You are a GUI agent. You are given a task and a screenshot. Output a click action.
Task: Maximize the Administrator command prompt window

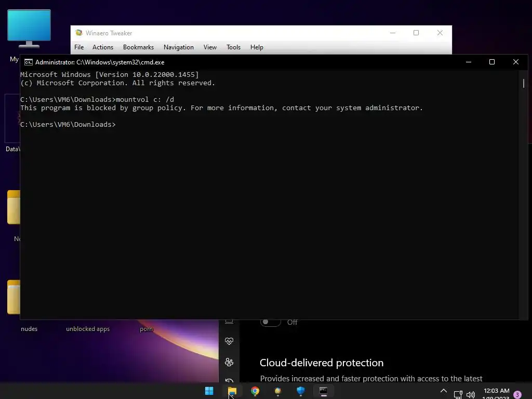click(492, 62)
